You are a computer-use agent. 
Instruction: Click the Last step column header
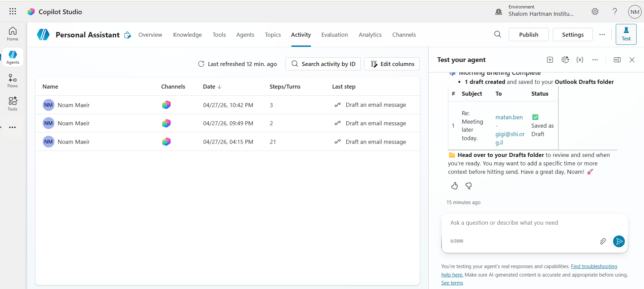344,87
